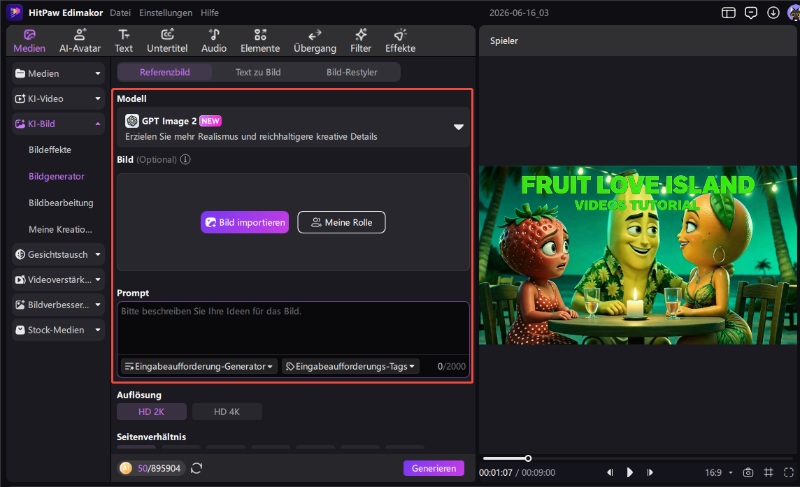Open the feedback message icon in title bar
Image resolution: width=800 pixels, height=487 pixels.
point(751,13)
